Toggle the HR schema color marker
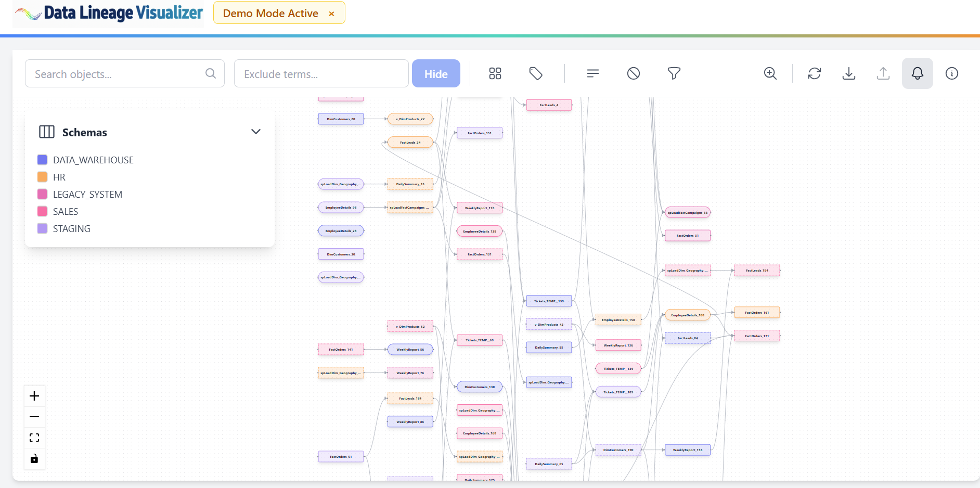This screenshot has height=488, width=980. pyautogui.click(x=42, y=177)
